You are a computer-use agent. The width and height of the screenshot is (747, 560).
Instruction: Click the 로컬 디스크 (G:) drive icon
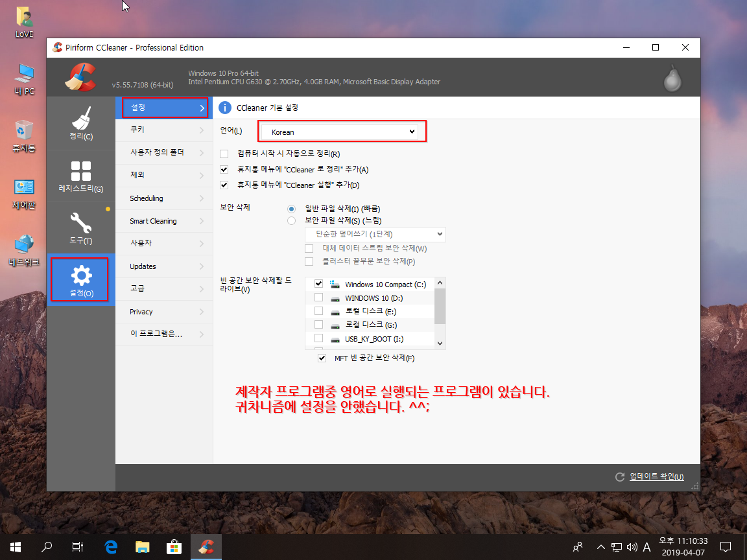pos(335,326)
